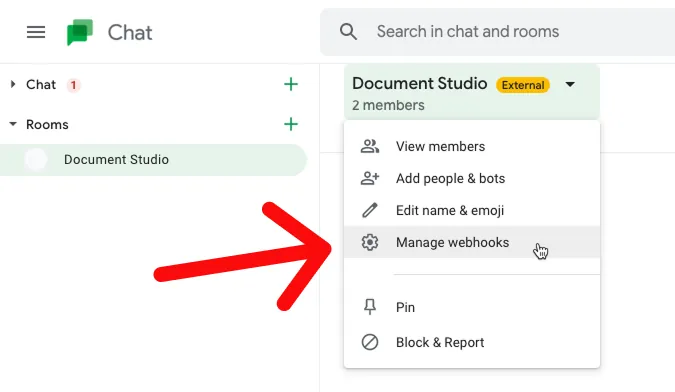Screen dimensions: 675x392
Task: Start a new chat with plus icon
Action: coord(291,84)
